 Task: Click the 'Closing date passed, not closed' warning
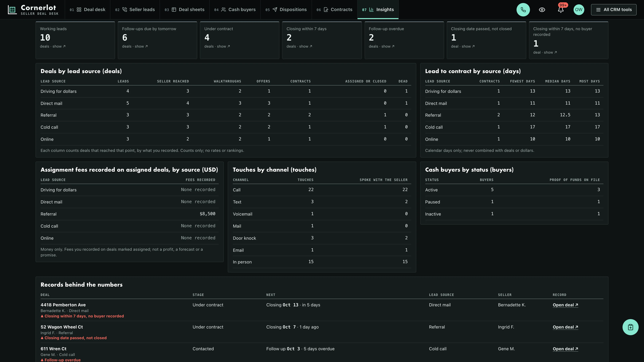(x=74, y=338)
